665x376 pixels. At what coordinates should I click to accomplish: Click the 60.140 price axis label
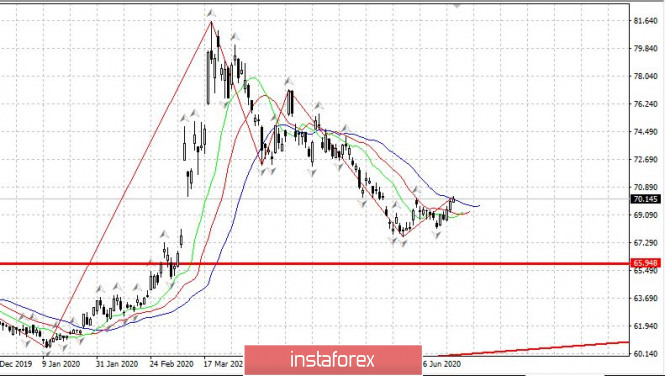tap(645, 354)
